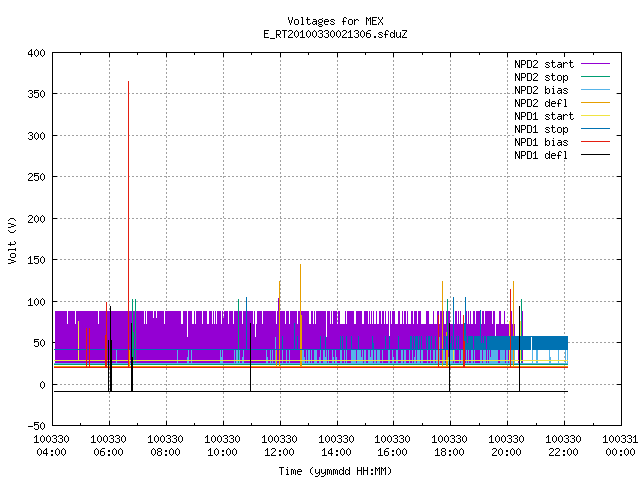Click the dark blue sample for NPD1 stop

pyautogui.click(x=595, y=129)
